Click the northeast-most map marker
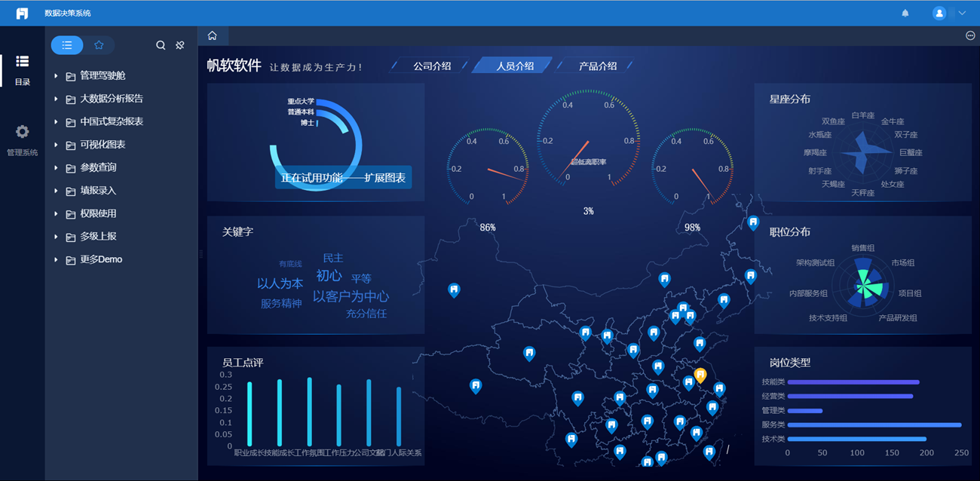This screenshot has height=481, width=980. click(x=753, y=222)
